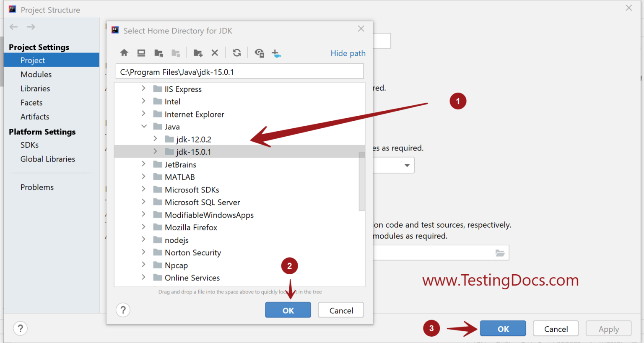Click the Project directory icon
Image resolution: width=644 pixels, height=343 pixels.
pos(158,53)
